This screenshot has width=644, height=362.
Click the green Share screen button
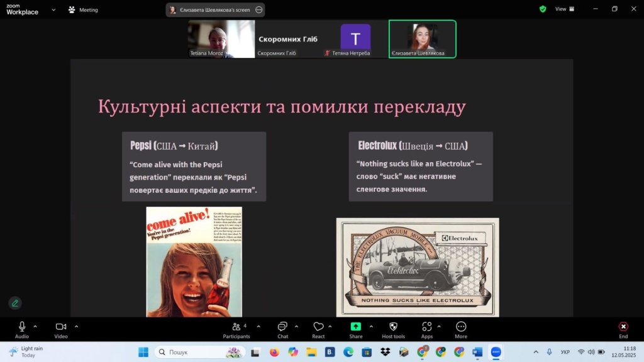pyautogui.click(x=356, y=329)
